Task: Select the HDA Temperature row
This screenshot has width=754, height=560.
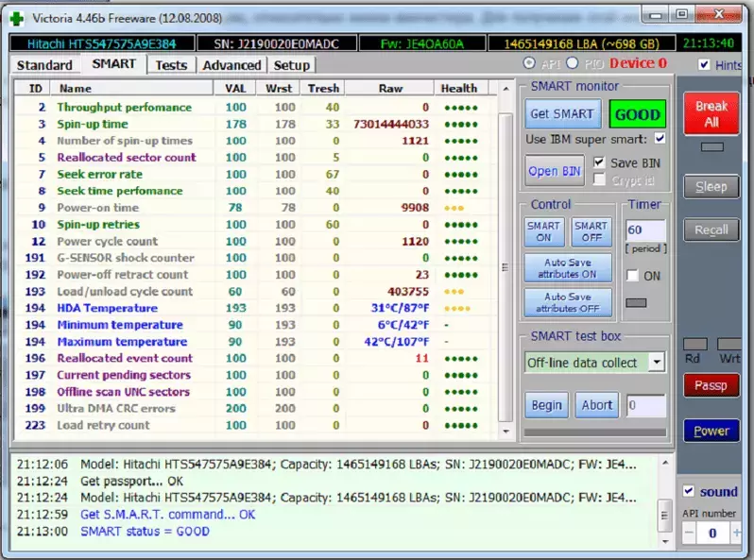Action: click(256, 308)
